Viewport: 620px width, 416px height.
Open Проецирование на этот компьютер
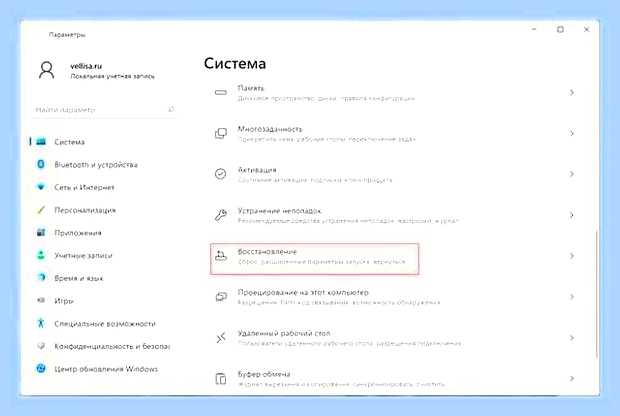click(393, 297)
